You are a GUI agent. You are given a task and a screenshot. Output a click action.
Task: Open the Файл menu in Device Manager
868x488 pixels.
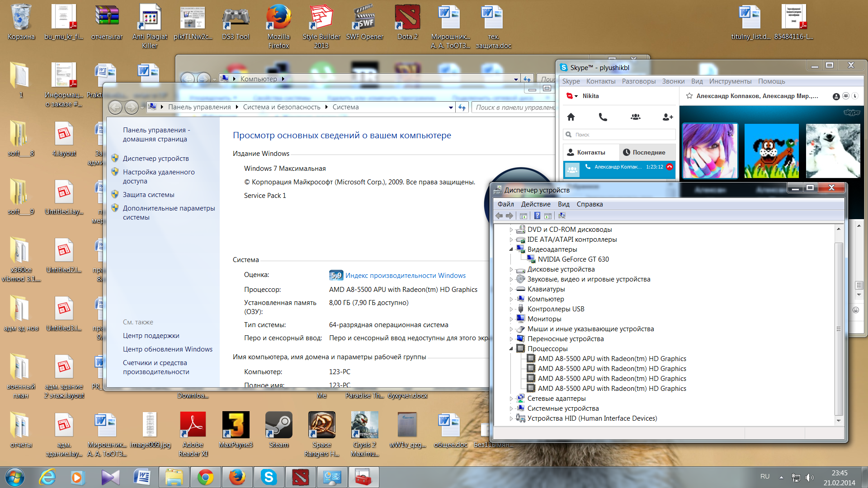point(506,204)
